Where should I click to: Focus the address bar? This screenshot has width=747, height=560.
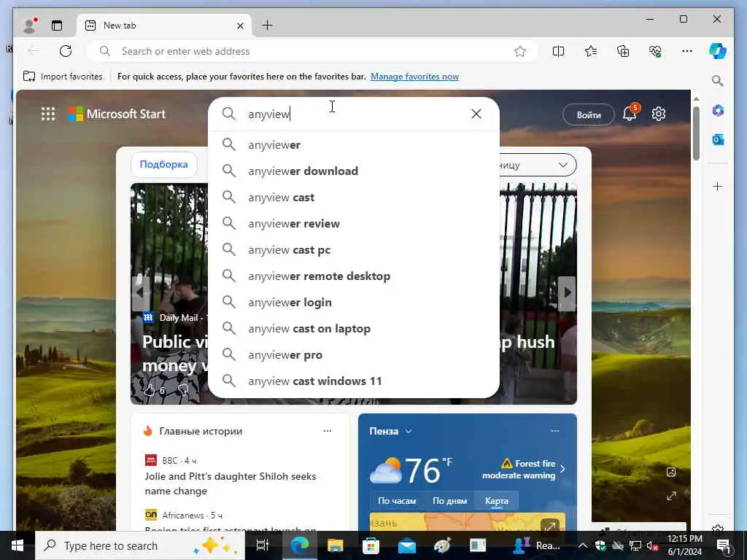pos(312,51)
